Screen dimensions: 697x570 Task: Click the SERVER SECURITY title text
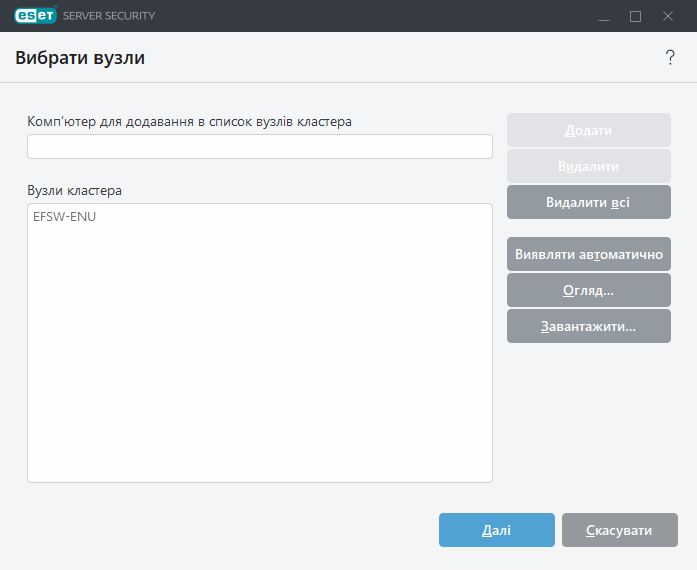pos(109,16)
